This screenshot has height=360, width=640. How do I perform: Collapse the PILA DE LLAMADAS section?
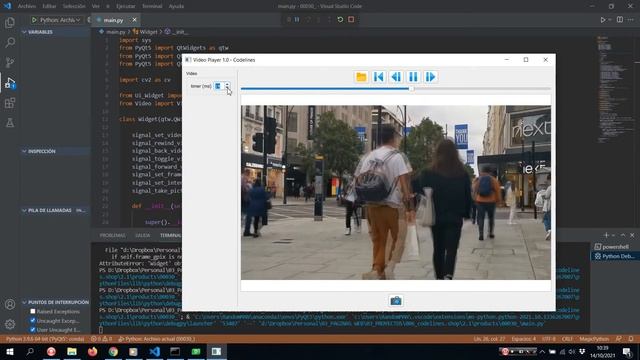coord(55,210)
